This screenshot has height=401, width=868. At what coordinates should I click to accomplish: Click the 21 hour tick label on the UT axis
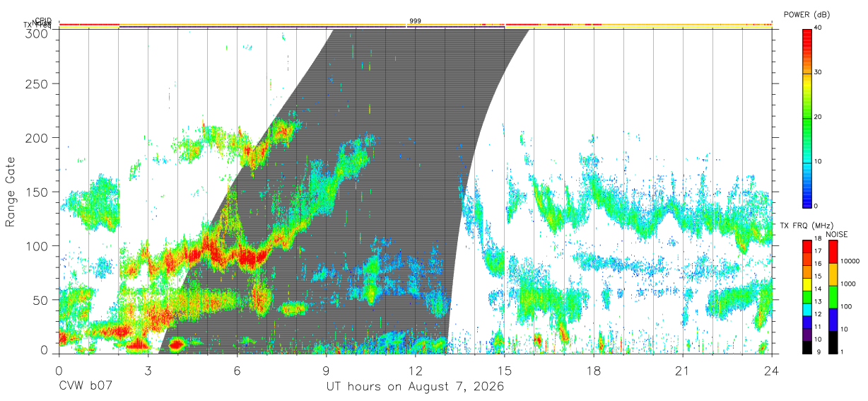pyautogui.click(x=682, y=371)
